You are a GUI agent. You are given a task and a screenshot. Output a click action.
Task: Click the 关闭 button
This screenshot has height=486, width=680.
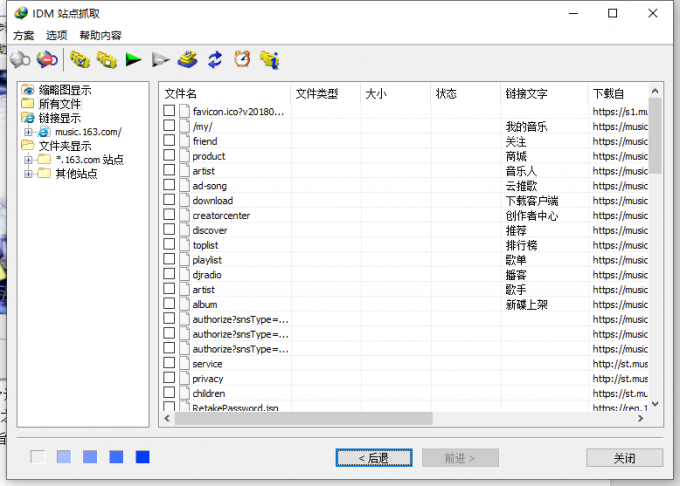coord(624,458)
